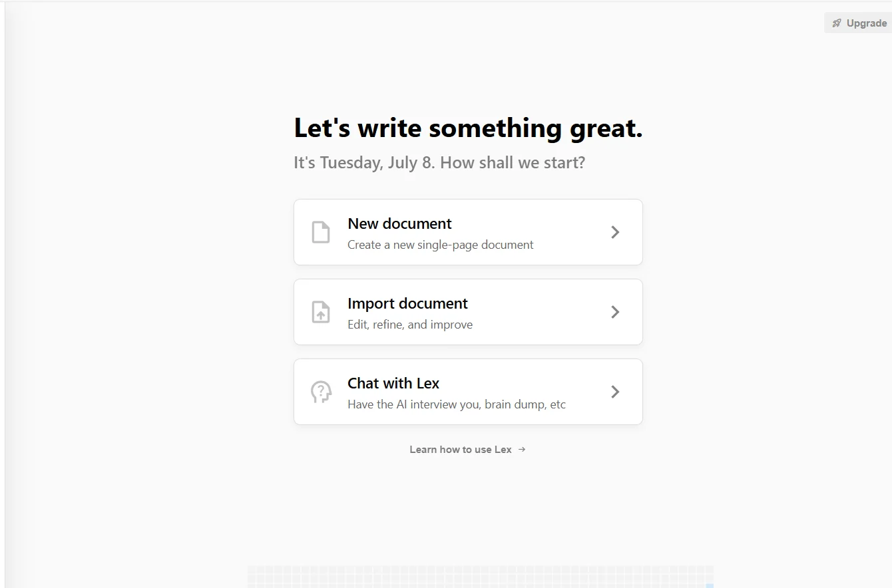892x588 pixels.
Task: Click the upload page icon for Import document
Action: (321, 312)
